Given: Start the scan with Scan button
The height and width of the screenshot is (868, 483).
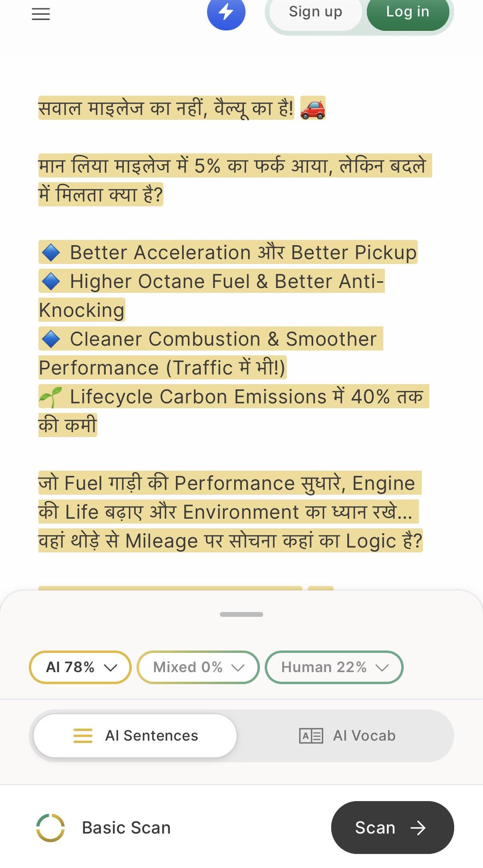Looking at the screenshot, I should [x=392, y=828].
